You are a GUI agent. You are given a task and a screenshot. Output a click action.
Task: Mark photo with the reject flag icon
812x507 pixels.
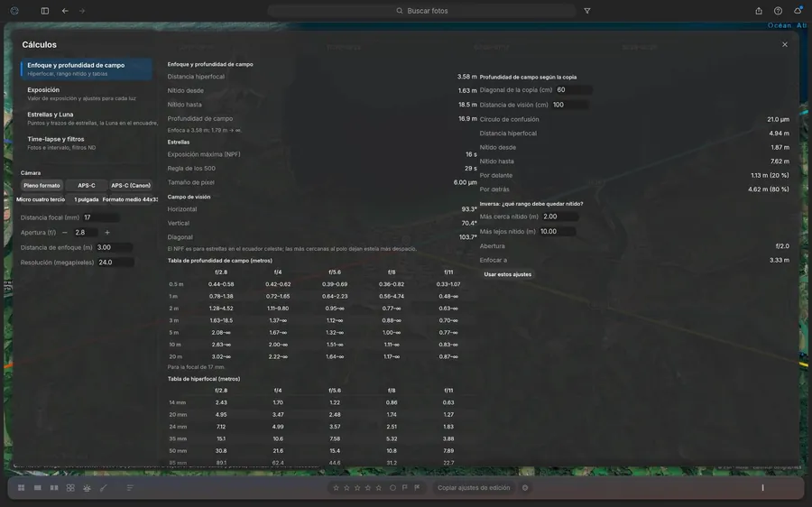(417, 488)
